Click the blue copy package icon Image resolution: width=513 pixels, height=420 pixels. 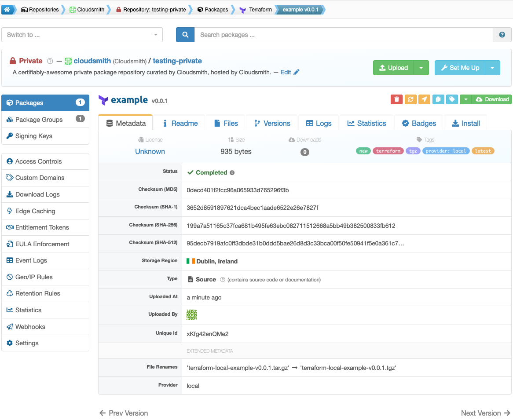[x=438, y=99]
